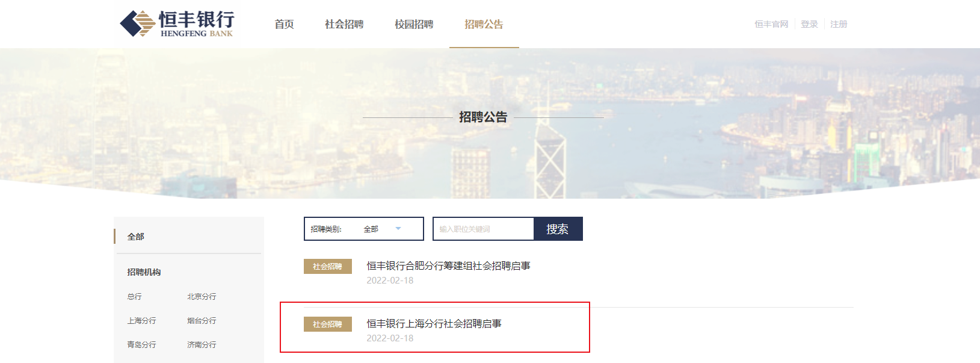Filter by 总行 organization

click(x=135, y=296)
